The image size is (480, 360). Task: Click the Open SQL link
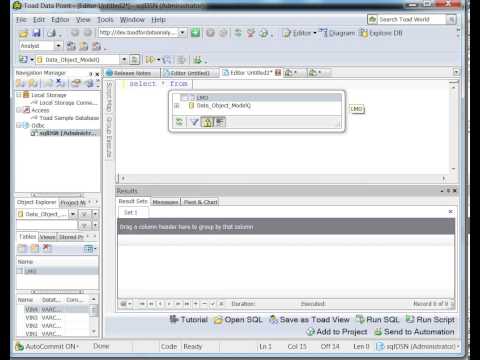tap(238, 320)
